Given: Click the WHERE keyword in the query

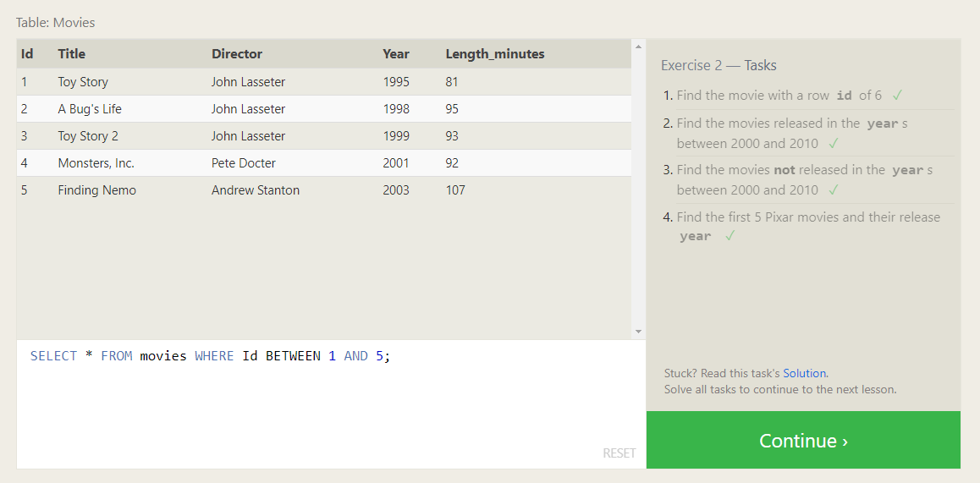Looking at the screenshot, I should point(214,356).
